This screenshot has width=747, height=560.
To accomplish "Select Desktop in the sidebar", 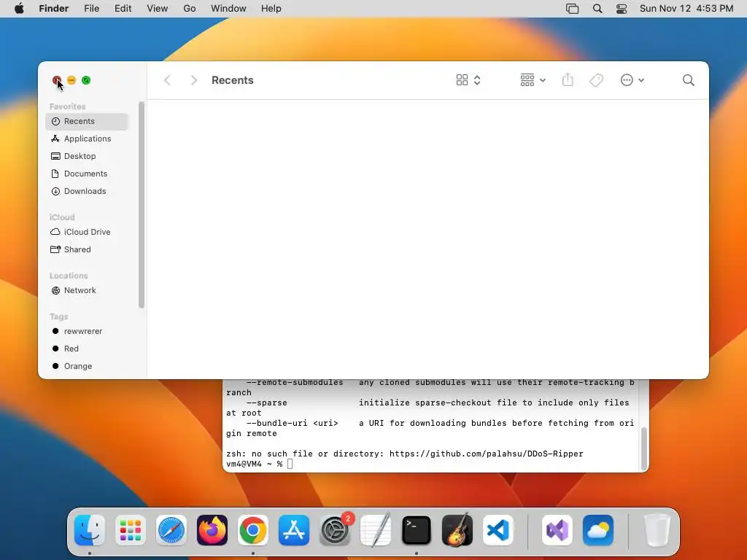I will pos(87,156).
